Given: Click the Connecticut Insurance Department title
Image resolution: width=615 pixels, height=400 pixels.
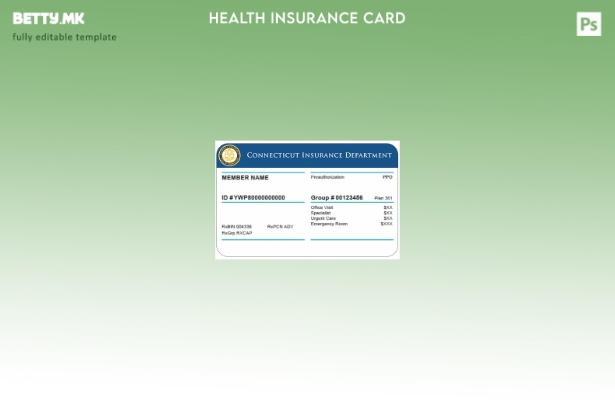Looking at the screenshot, I should 319,155.
